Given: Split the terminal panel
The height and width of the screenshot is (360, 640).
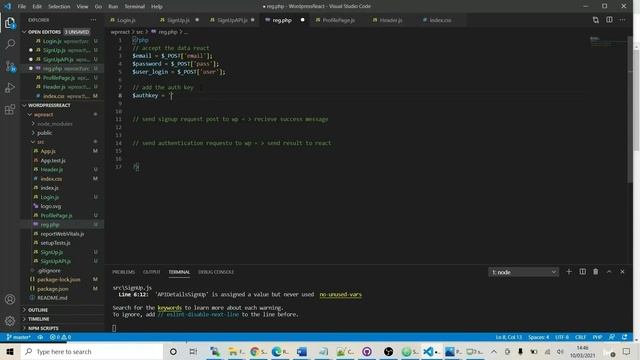Looking at the screenshot, I should pos(582,272).
